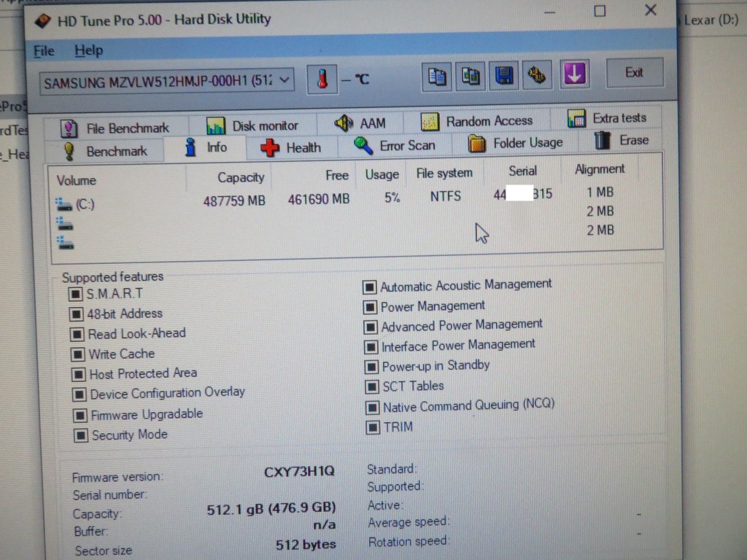Toggle the Interface Power Management checkbox
Image resolution: width=747 pixels, height=560 pixels.
tap(371, 347)
